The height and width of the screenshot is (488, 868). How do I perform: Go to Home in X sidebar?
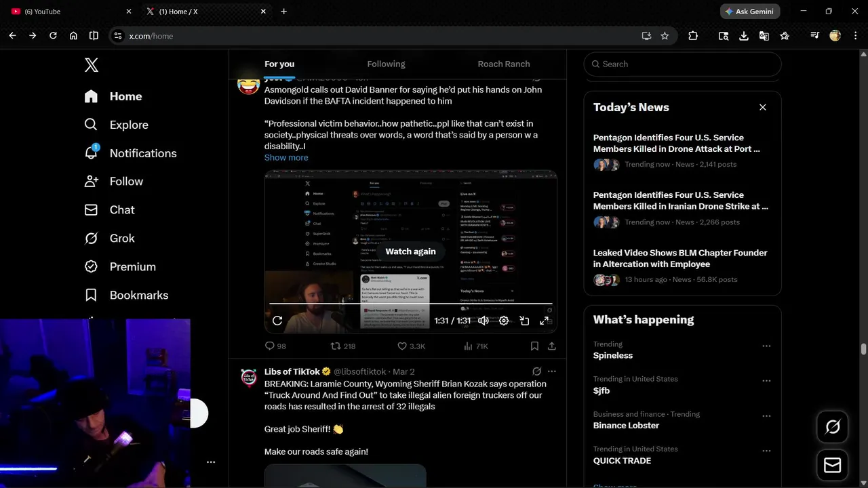(113, 96)
